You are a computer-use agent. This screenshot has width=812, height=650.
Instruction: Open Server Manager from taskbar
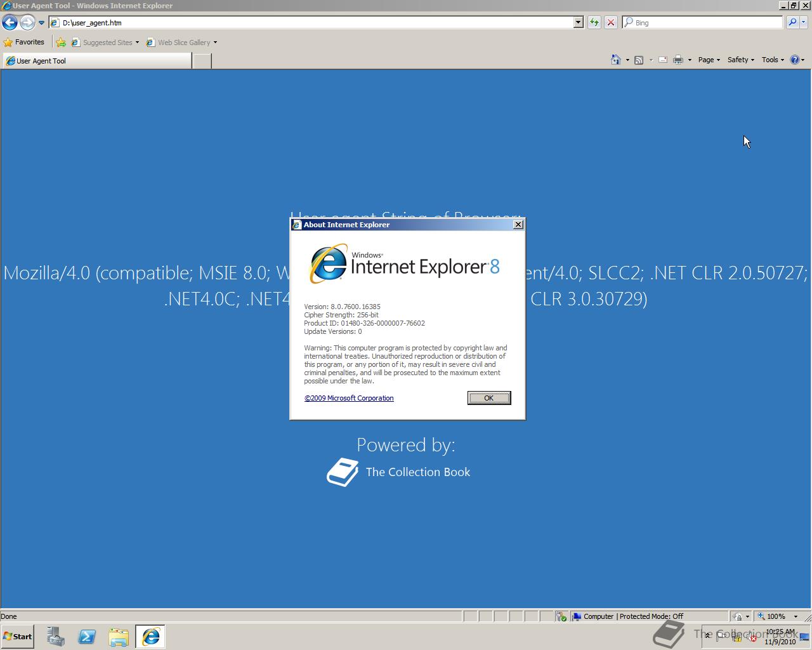(56, 637)
